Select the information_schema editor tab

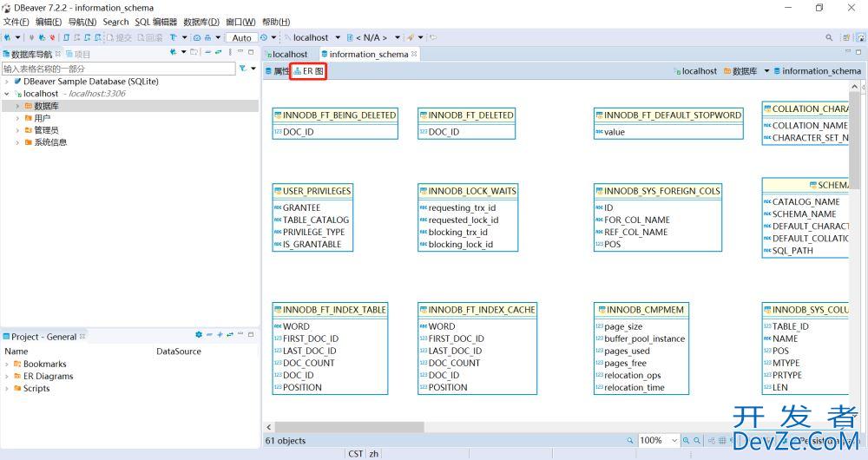pos(369,55)
